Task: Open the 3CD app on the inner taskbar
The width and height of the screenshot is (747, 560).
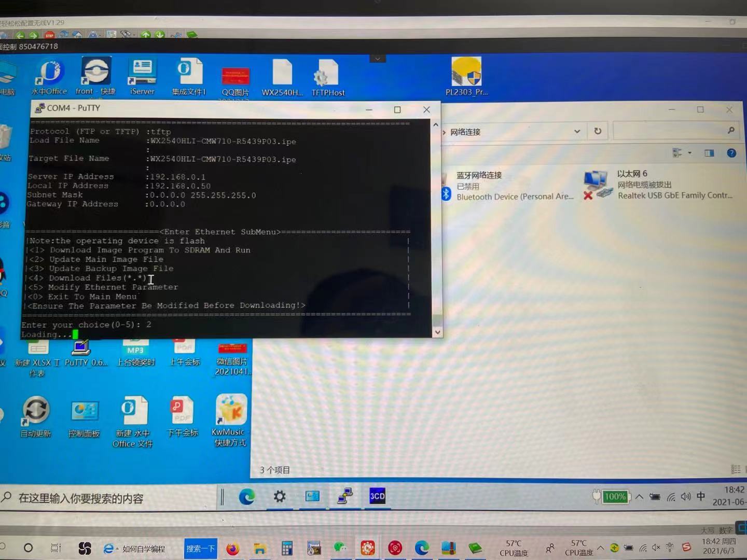Action: 377,496
